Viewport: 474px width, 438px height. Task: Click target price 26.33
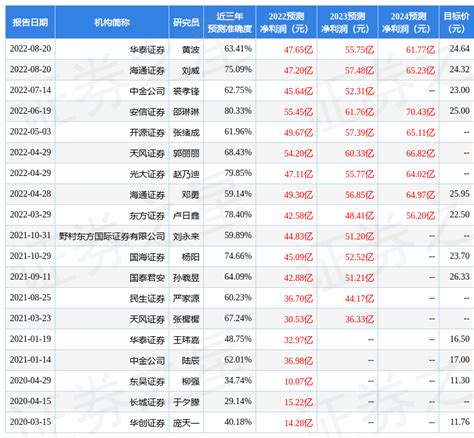459,277
